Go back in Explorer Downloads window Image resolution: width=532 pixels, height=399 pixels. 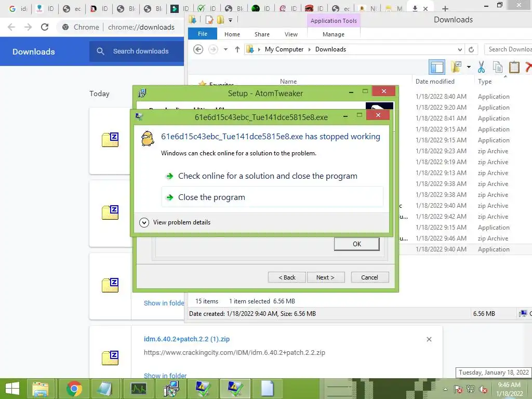click(x=198, y=49)
